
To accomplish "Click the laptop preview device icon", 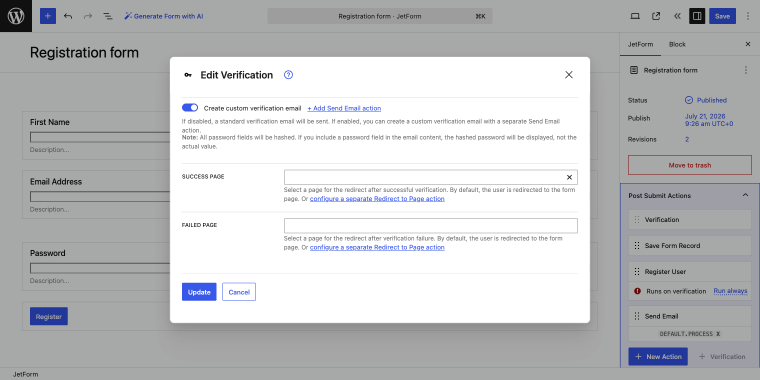I will point(635,16).
